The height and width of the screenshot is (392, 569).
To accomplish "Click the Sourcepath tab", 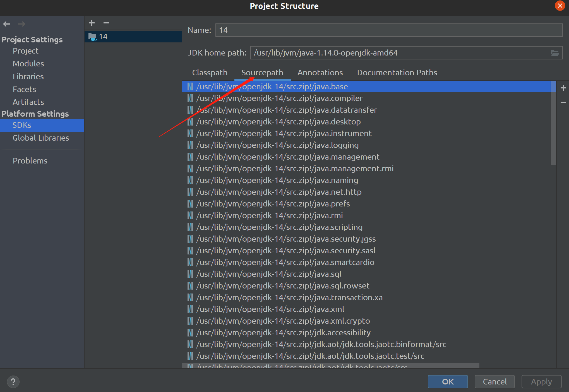I will point(263,73).
